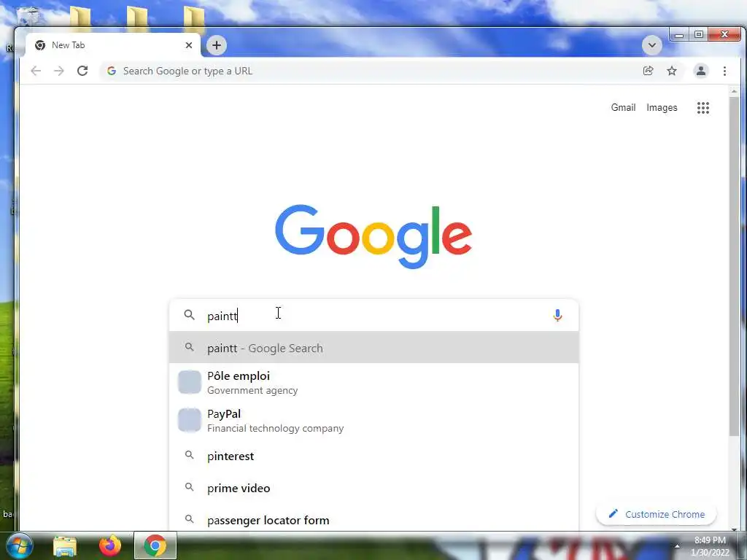Viewport: 747px width, 560px height.
Task: Click the Pôle emploi thumbnail image
Action: click(x=190, y=382)
